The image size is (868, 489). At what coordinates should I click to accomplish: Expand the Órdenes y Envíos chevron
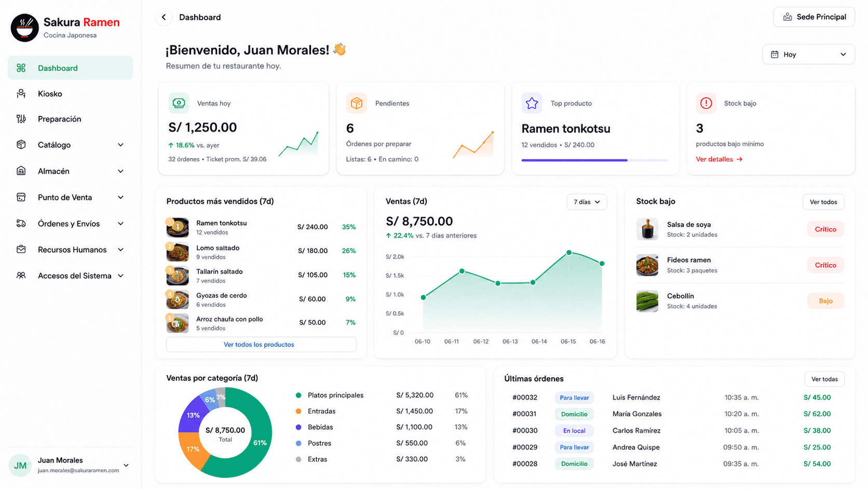(120, 223)
